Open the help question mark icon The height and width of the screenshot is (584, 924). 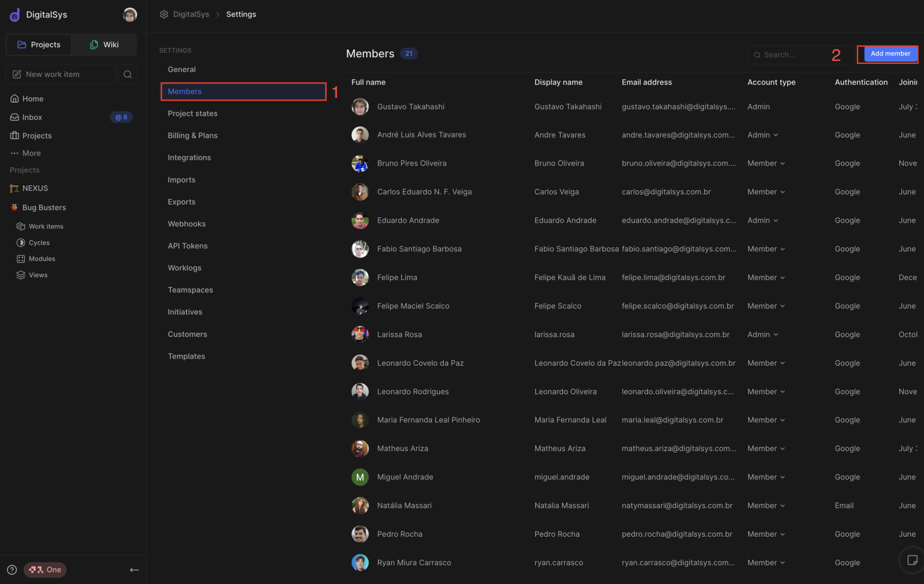(12, 570)
